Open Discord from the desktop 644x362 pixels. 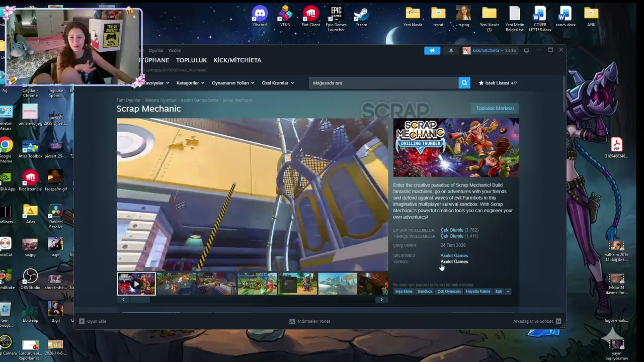click(x=260, y=16)
